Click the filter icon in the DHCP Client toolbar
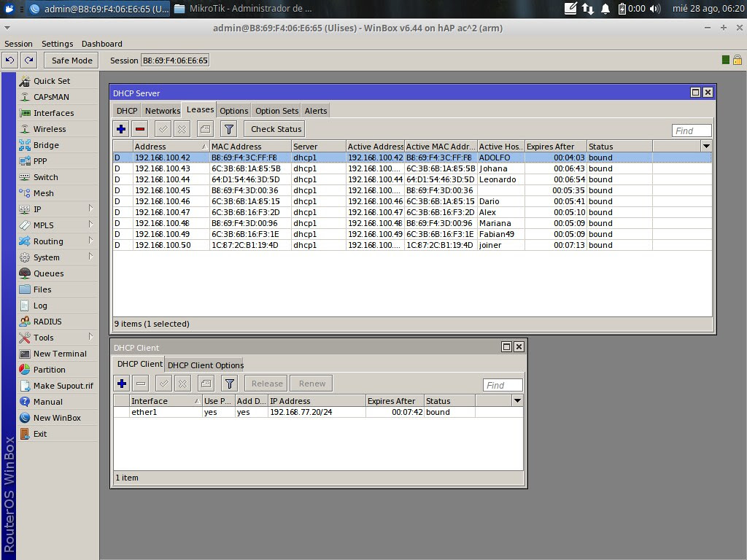This screenshot has width=747, height=560. click(230, 384)
